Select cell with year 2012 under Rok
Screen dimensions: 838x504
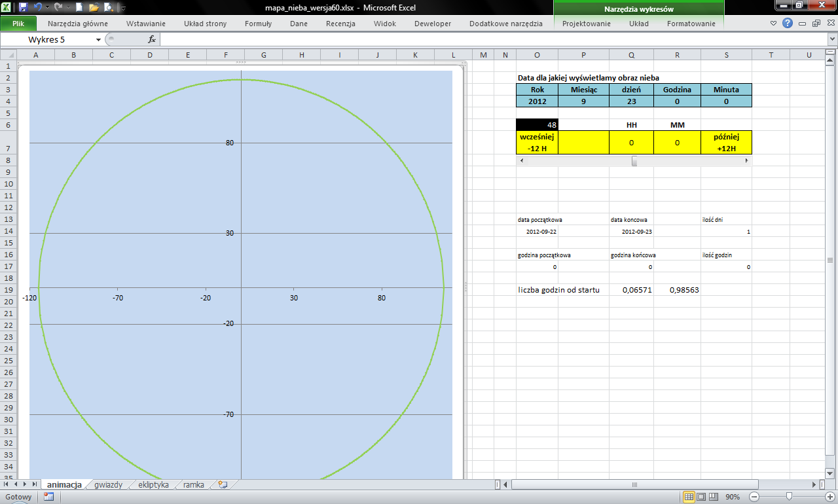click(x=537, y=101)
